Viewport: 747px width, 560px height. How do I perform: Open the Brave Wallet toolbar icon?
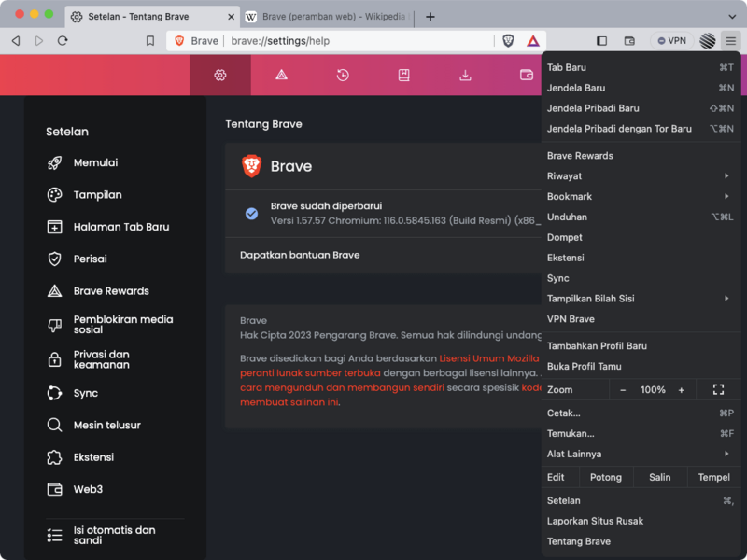[x=629, y=41]
